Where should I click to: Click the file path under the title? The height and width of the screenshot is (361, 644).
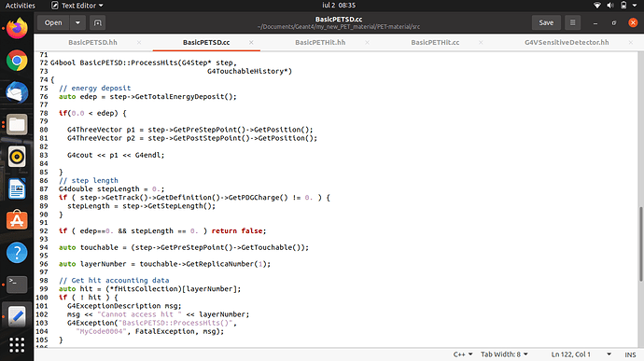click(339, 27)
